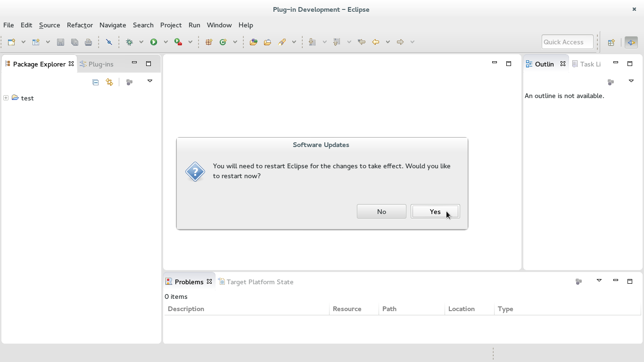Switch to the Task List tab
644x362 pixels.
(x=586, y=64)
